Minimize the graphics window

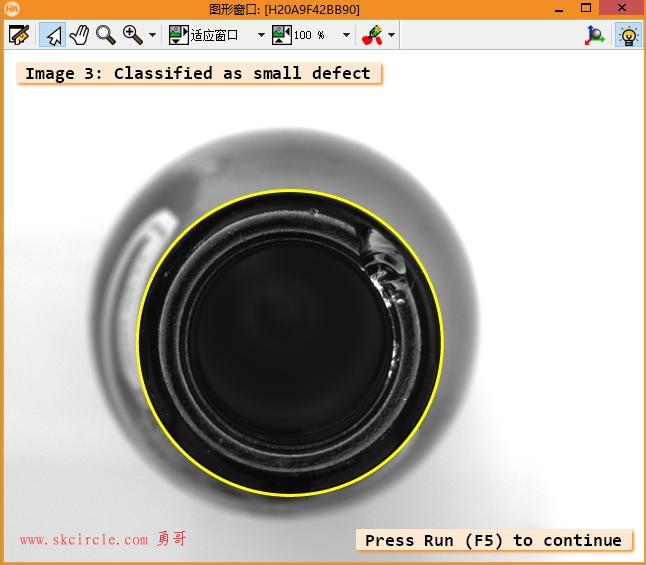coord(559,9)
